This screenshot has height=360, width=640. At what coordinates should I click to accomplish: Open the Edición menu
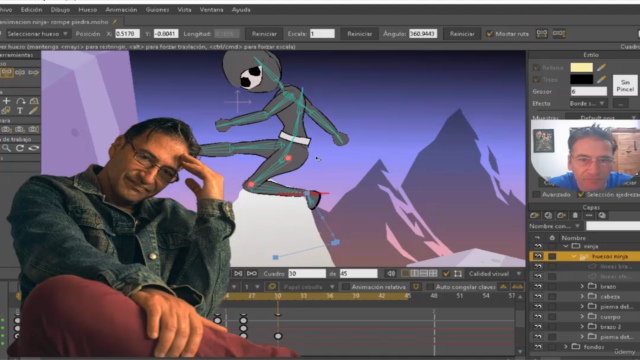[x=31, y=9]
